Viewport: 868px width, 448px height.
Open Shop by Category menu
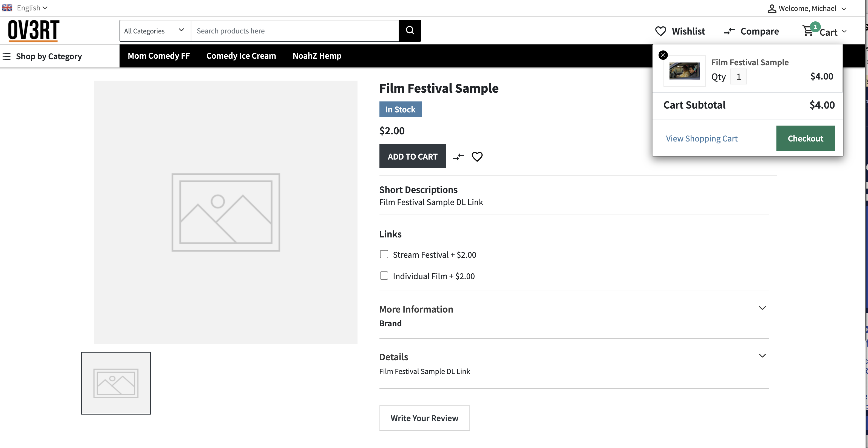[49, 56]
